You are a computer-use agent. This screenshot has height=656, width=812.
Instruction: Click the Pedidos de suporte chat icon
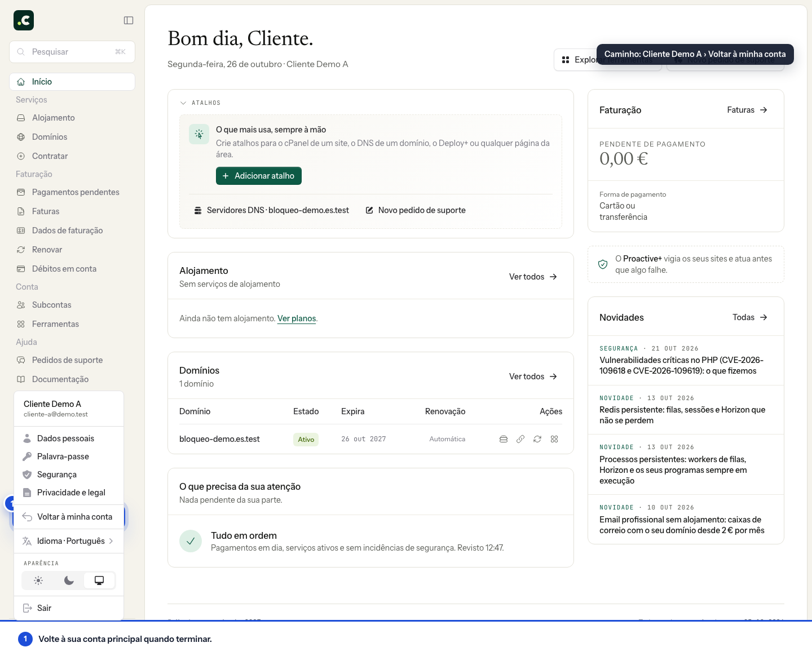click(x=21, y=360)
